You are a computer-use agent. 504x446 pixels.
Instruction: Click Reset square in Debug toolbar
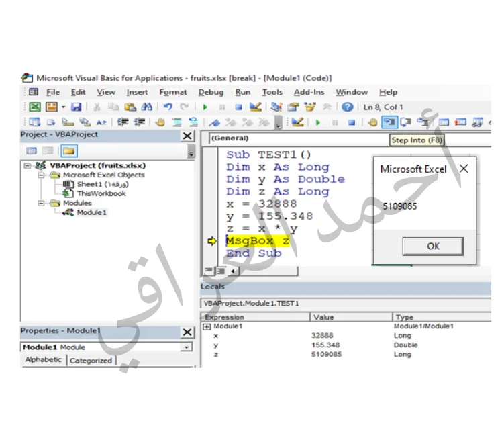click(x=352, y=122)
